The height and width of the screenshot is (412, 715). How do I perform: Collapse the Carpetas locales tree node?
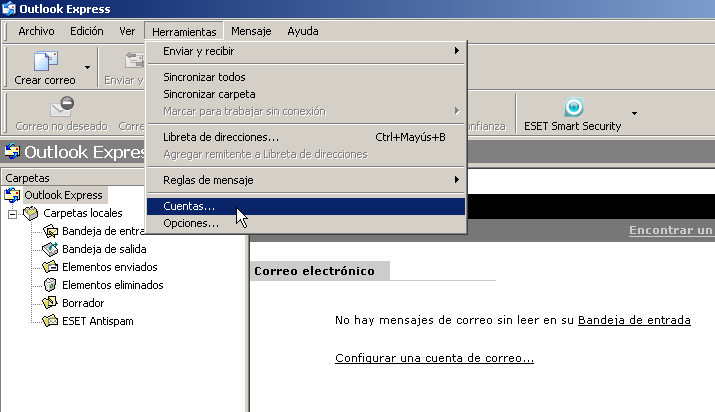pyautogui.click(x=12, y=214)
